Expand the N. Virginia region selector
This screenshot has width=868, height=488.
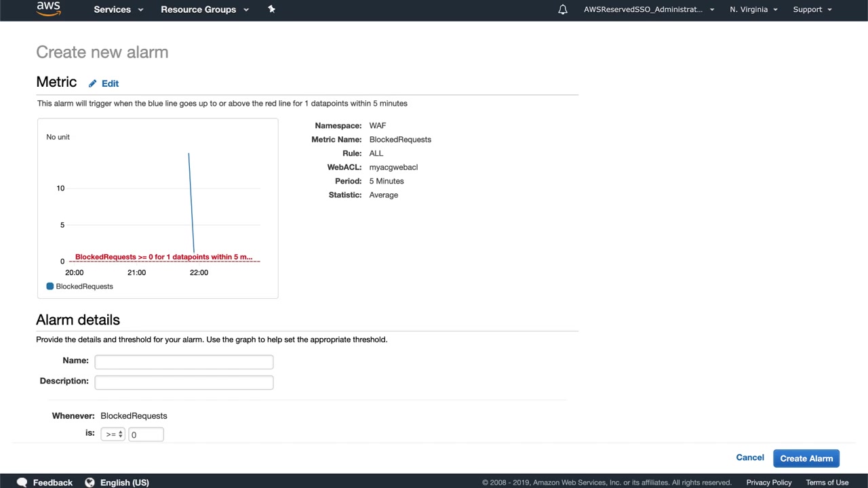[x=753, y=9]
